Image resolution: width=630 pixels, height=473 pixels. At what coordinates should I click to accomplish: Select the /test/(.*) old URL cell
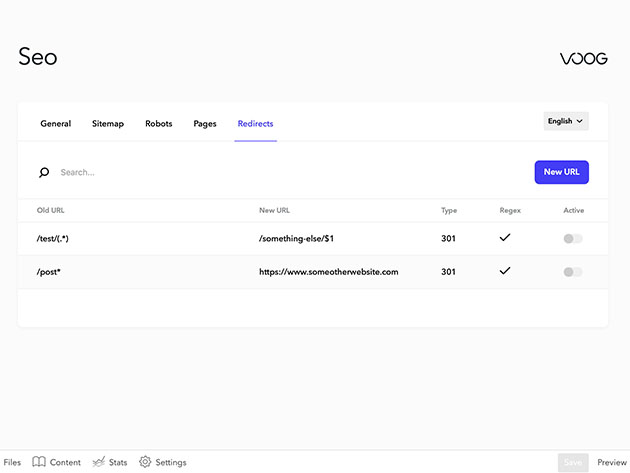(53, 238)
